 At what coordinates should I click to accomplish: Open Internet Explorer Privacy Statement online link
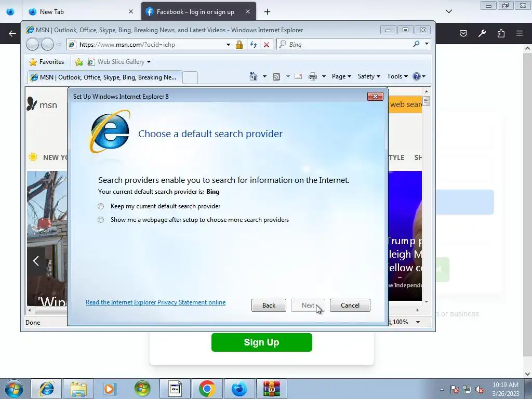tap(155, 302)
